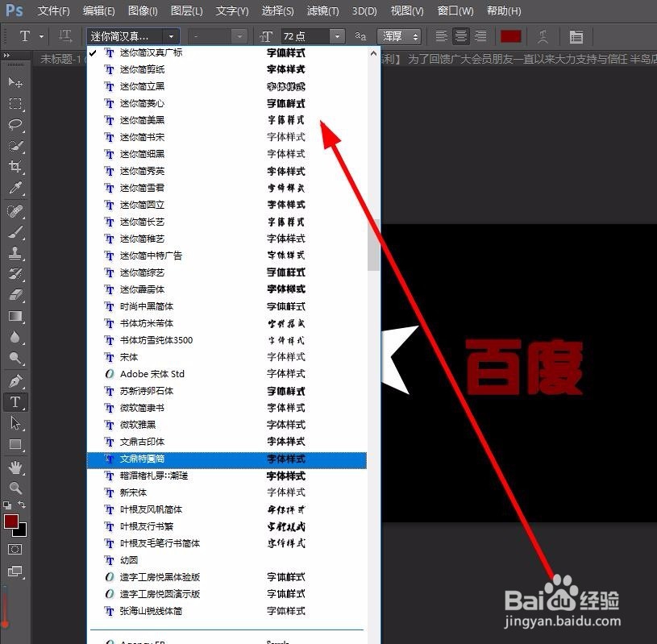The image size is (657, 644).
Task: Open the warped text dialog
Action: click(543, 36)
